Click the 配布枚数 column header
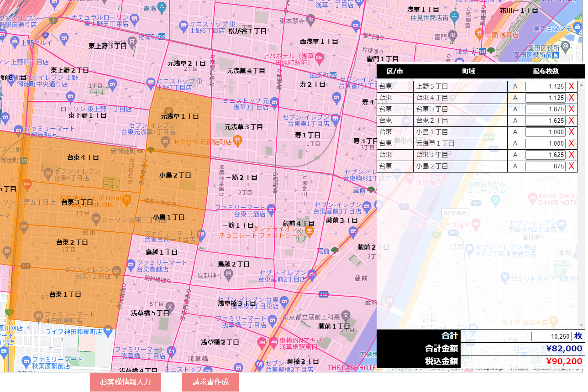The width and height of the screenshot is (588, 392). [x=546, y=71]
